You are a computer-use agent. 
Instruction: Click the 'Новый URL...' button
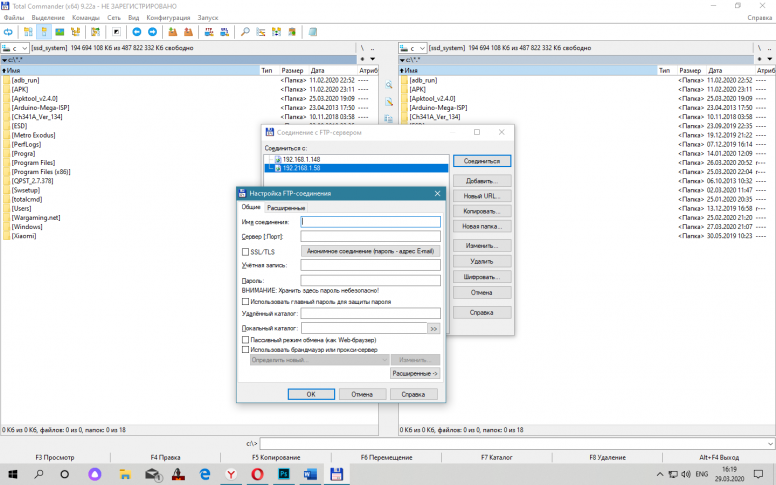(482, 196)
